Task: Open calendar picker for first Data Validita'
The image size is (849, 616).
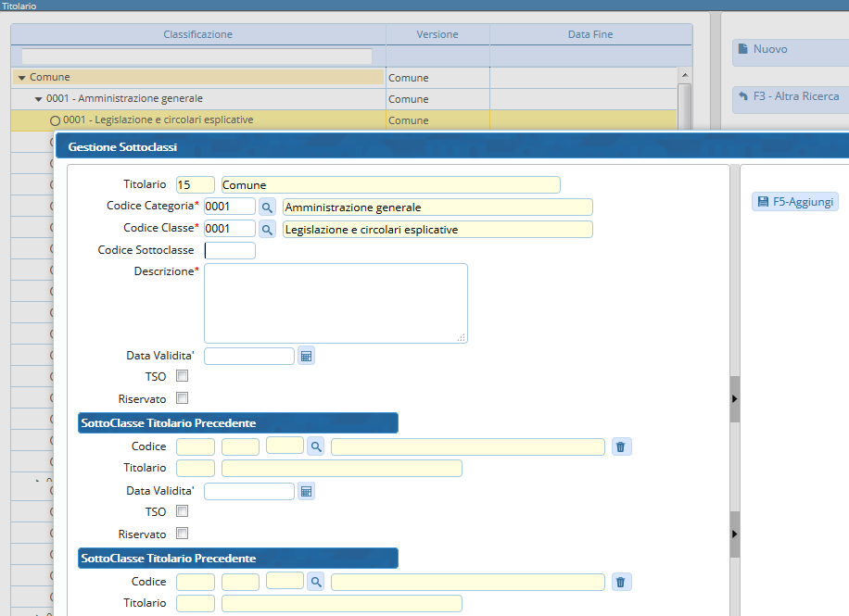Action: coord(306,356)
